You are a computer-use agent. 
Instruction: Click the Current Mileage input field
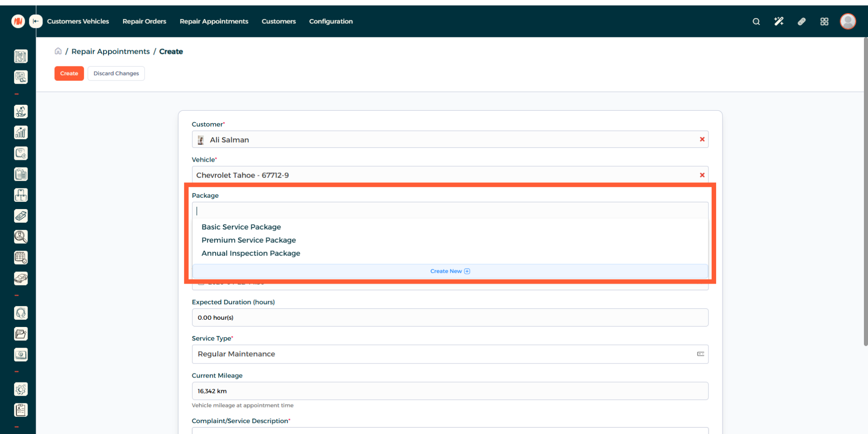(x=450, y=391)
